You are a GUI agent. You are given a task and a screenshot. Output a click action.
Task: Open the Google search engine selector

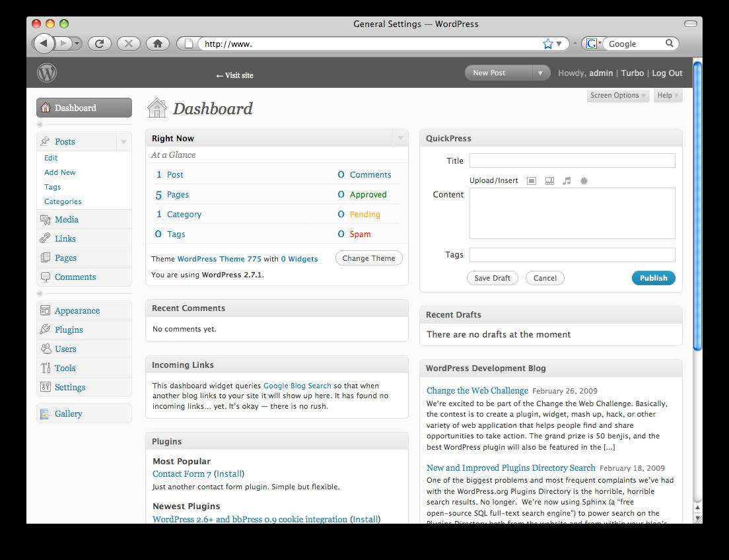[593, 44]
